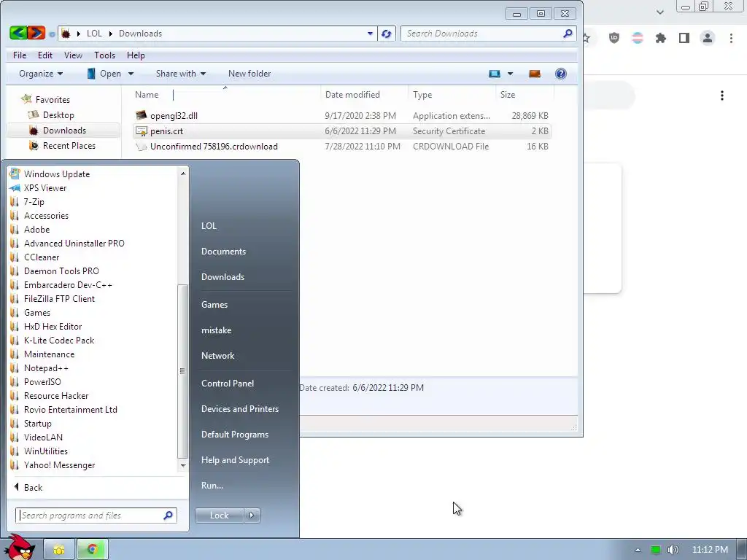Screen dimensions: 747x560
Task: Open Control Panel from the Start menu
Action: tap(228, 384)
